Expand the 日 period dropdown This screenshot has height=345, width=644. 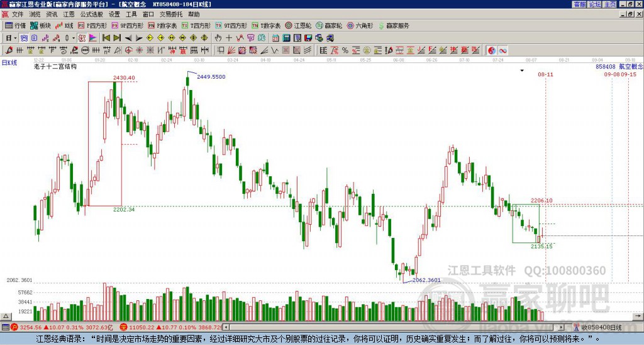click(x=15, y=38)
